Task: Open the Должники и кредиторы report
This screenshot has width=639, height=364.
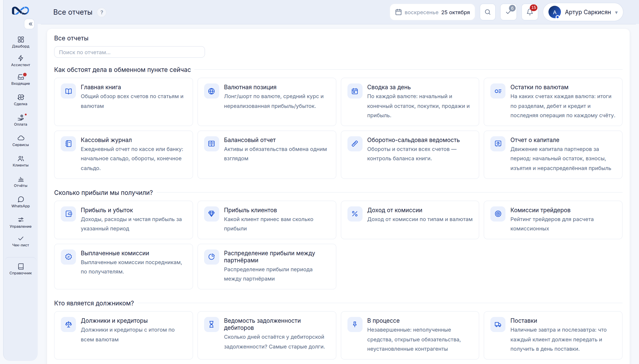Action: click(123, 335)
